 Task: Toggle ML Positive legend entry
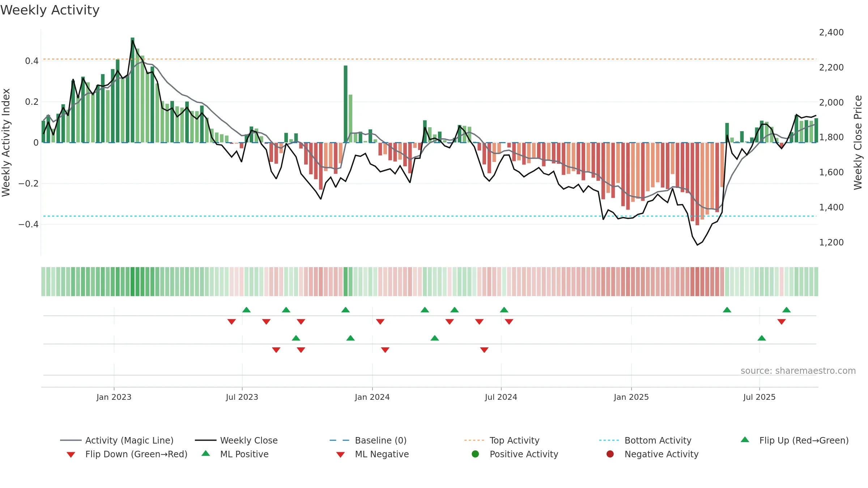click(235, 454)
